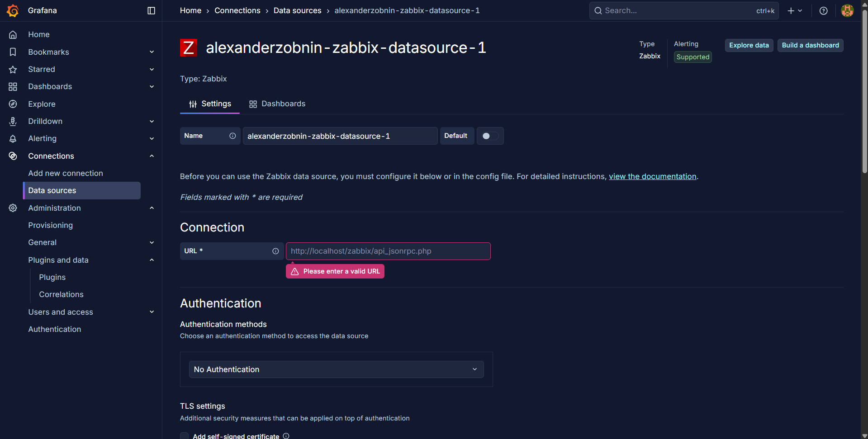Expand the Bookmarks section chevron
The image size is (868, 439).
[x=152, y=52]
